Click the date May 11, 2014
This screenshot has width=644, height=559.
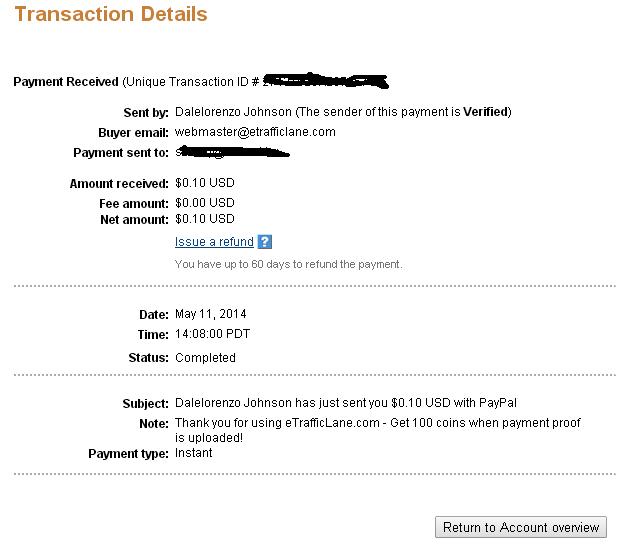point(210,314)
